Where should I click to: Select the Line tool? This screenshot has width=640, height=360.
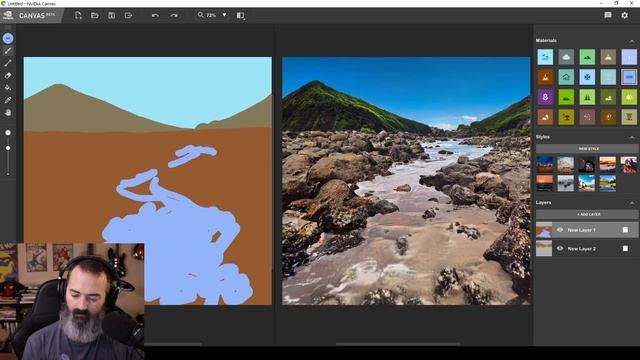click(8, 63)
